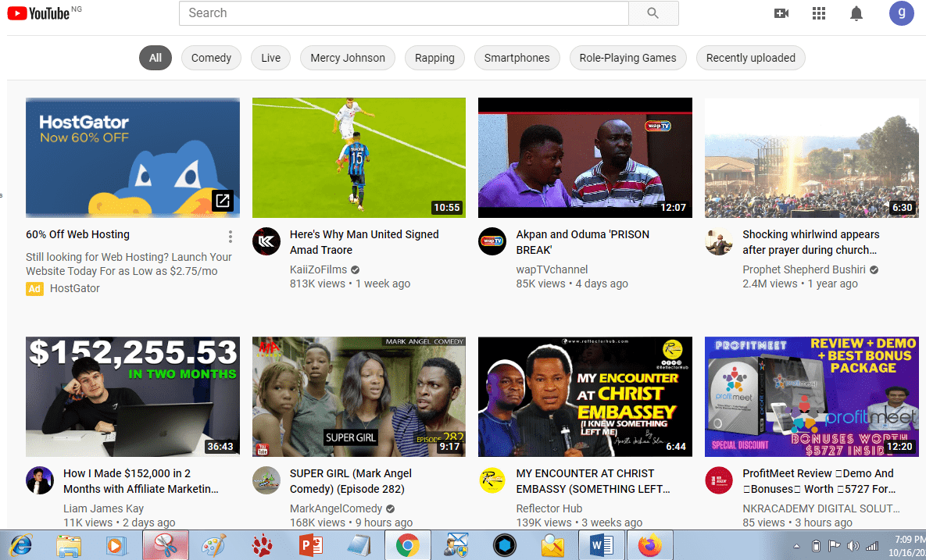Viewport: 926px width, 560px height.
Task: Launch Internet Explorer from the taskbar
Action: pyautogui.click(x=20, y=545)
